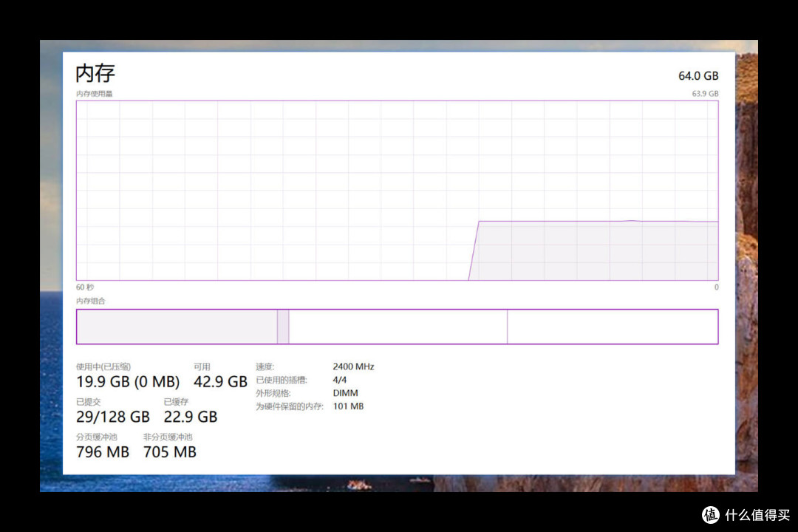Click the 速度 label
Image resolution: width=798 pixels, height=532 pixels.
(265, 366)
